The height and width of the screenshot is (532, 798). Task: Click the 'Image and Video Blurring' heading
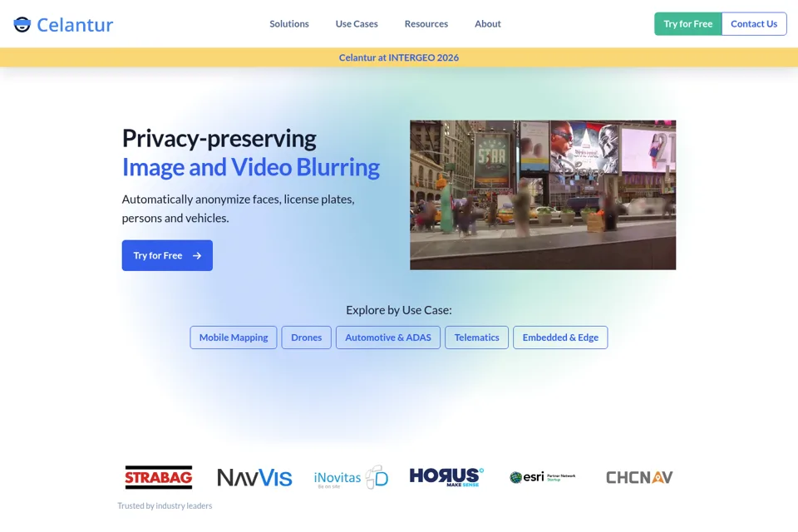coord(251,167)
